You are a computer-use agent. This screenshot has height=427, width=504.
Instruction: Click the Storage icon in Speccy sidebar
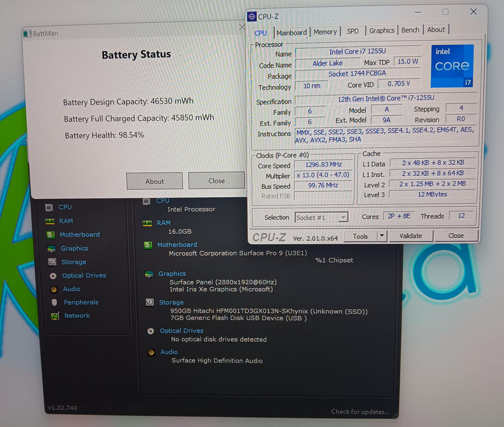52,262
